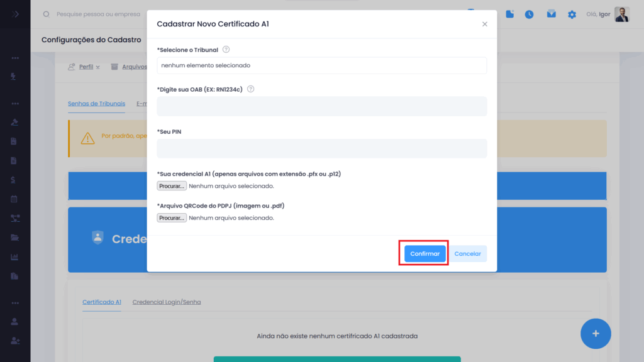Image resolution: width=644 pixels, height=362 pixels.
Task: Select the Senhas de Tribunais tab
Action: point(96,104)
